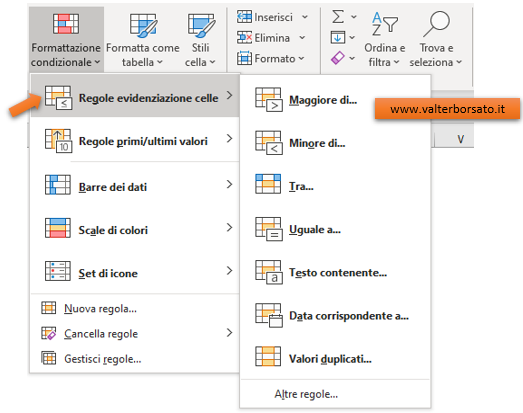Click the Ordina e filtra icon
Image resolution: width=523 pixels, height=413 pixels.
tap(385, 24)
